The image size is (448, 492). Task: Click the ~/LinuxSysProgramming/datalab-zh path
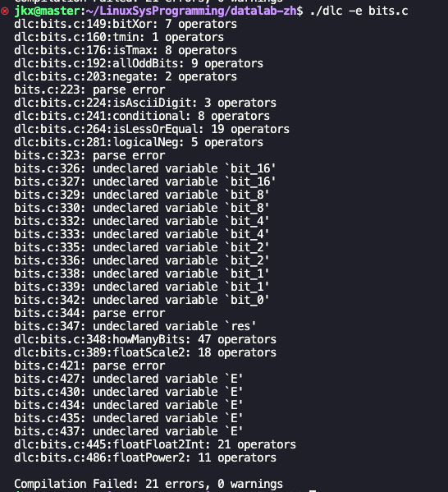coord(190,11)
